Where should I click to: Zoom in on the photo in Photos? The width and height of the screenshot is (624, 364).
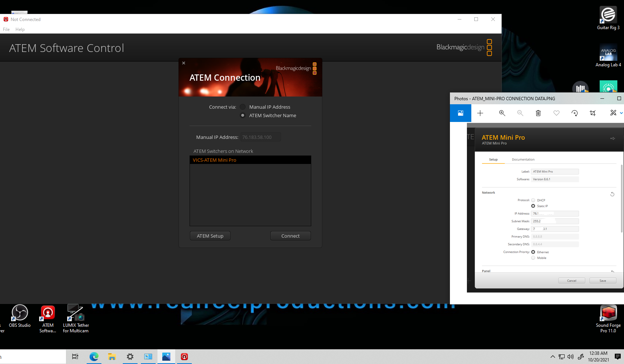tap(502, 113)
